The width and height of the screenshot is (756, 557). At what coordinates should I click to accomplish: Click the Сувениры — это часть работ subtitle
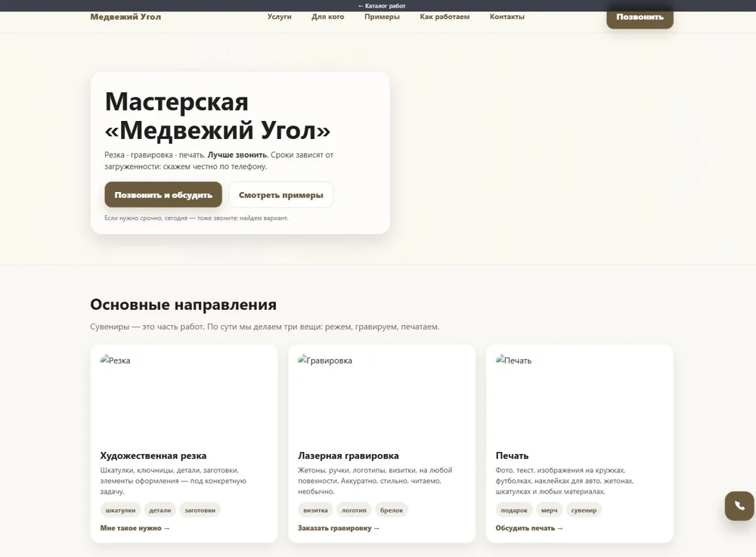tap(265, 326)
